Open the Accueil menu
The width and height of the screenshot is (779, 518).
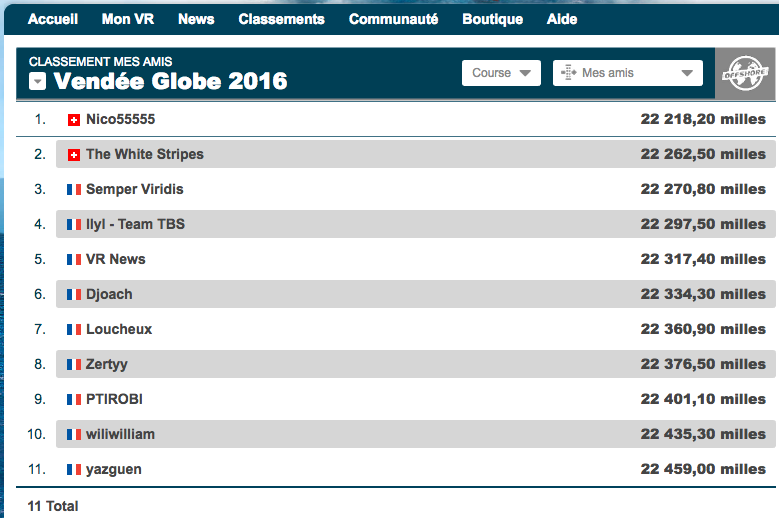(x=53, y=19)
